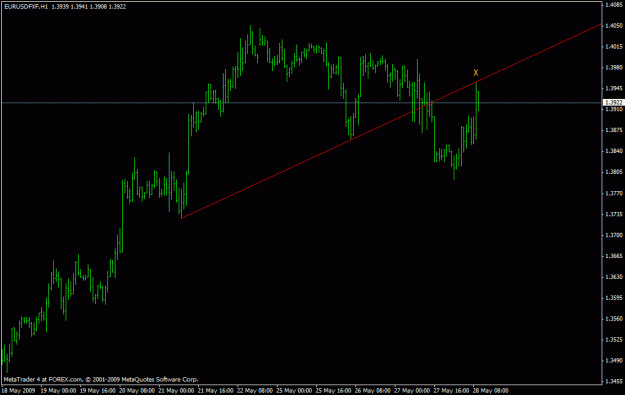Screen dimensions: 625x395
Task: Click the 1.3490 price axis label
Action: click(x=614, y=361)
